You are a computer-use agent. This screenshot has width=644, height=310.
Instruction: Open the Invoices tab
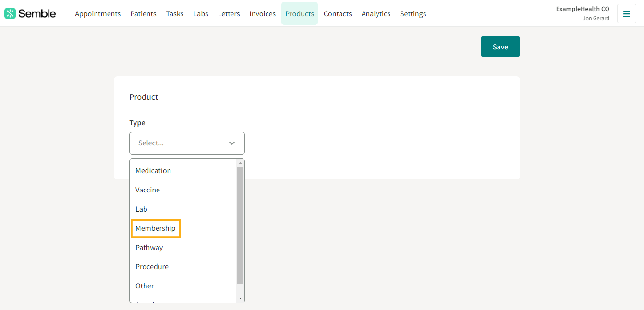263,14
